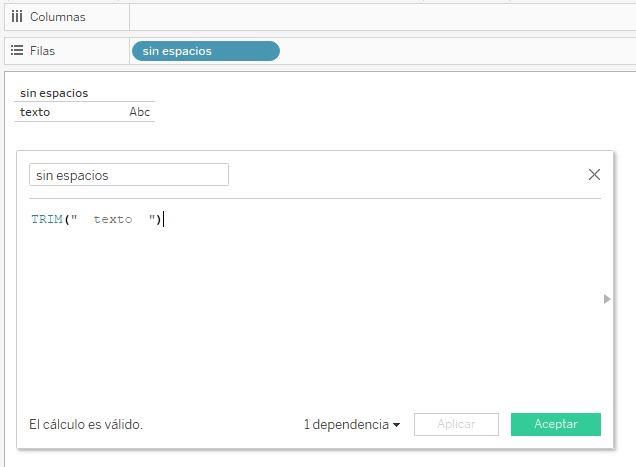Click the sin espacios column header
Image resolution: width=636 pixels, height=467 pixels.
(54, 93)
